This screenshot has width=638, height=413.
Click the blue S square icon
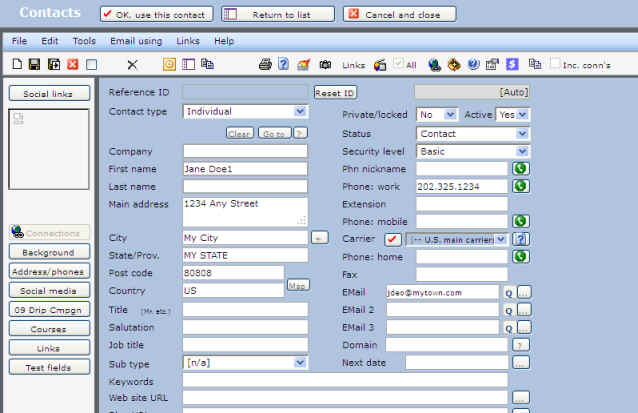(x=512, y=64)
